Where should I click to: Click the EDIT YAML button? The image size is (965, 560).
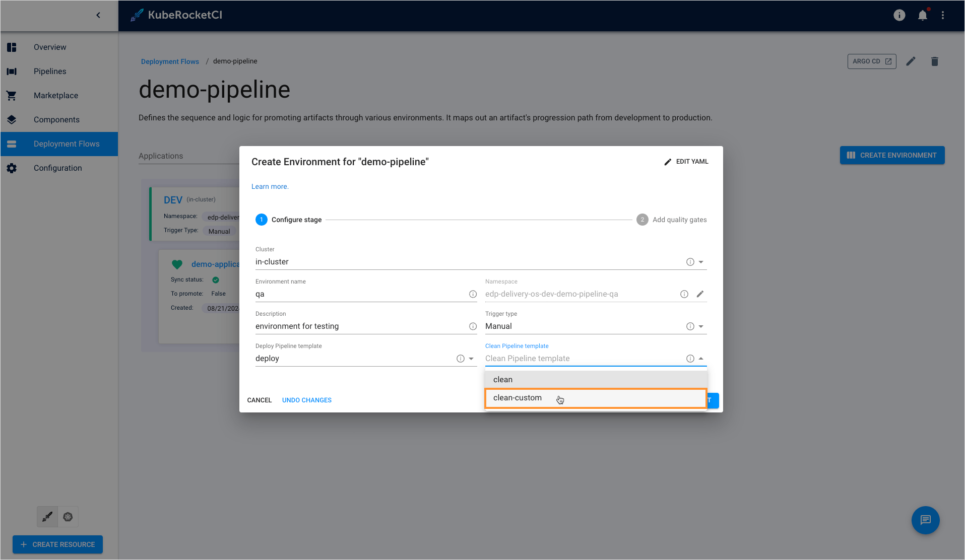(686, 161)
